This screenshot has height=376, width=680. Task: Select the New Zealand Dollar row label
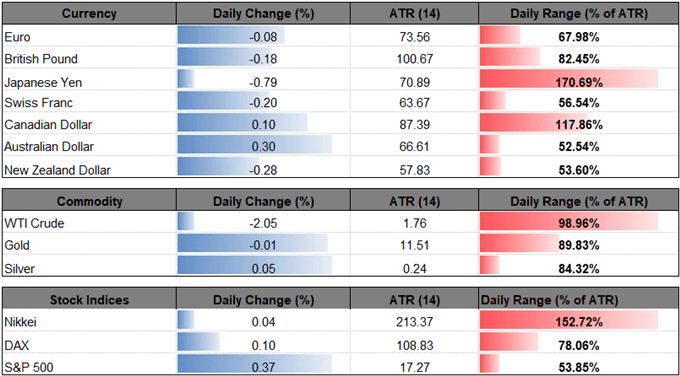[x=57, y=170]
